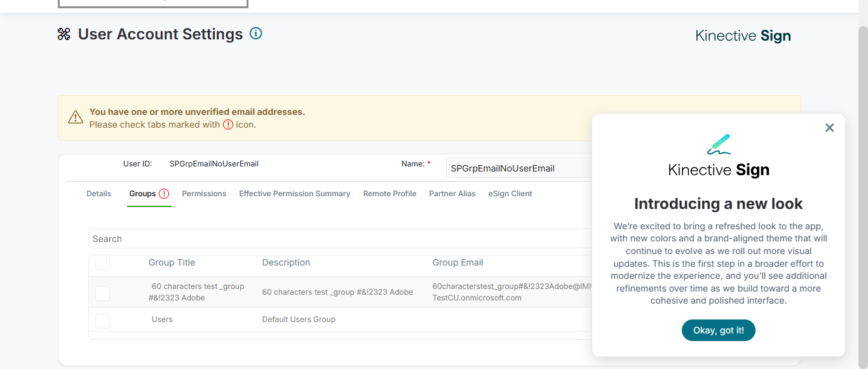Viewport: 868px width, 369px height.
Task: Click the warning triangle in the yellow banner
Action: coord(76,117)
